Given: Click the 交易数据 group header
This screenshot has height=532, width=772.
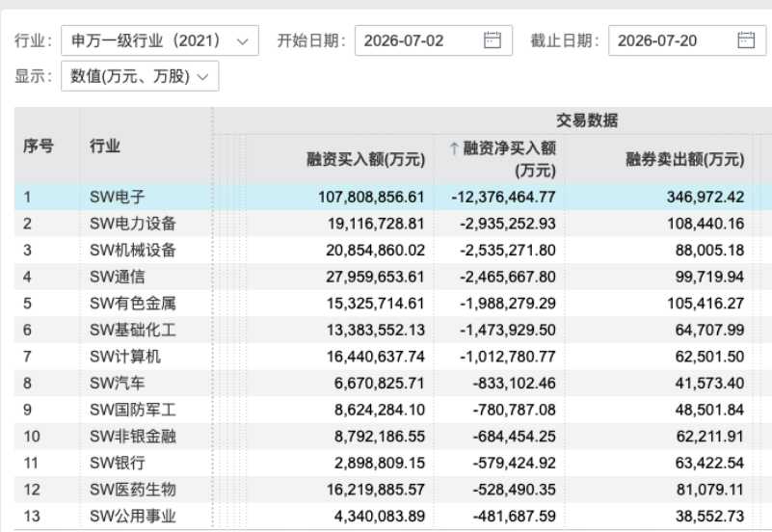Looking at the screenshot, I should tap(587, 120).
